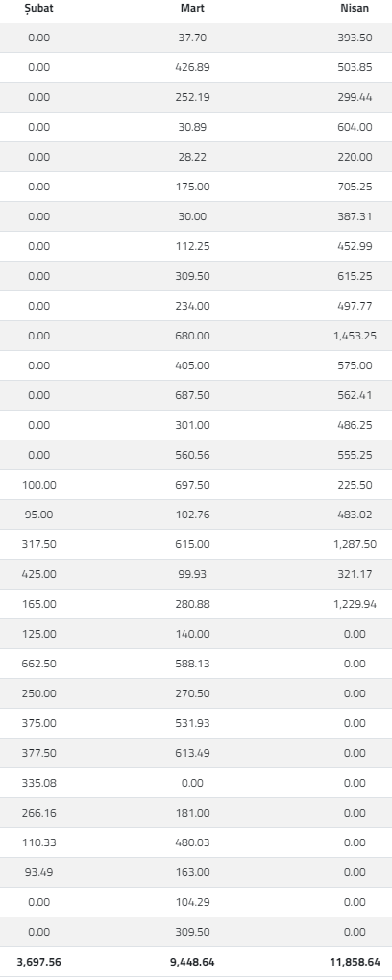Click the Nisan value 1,287.50

[355, 544]
